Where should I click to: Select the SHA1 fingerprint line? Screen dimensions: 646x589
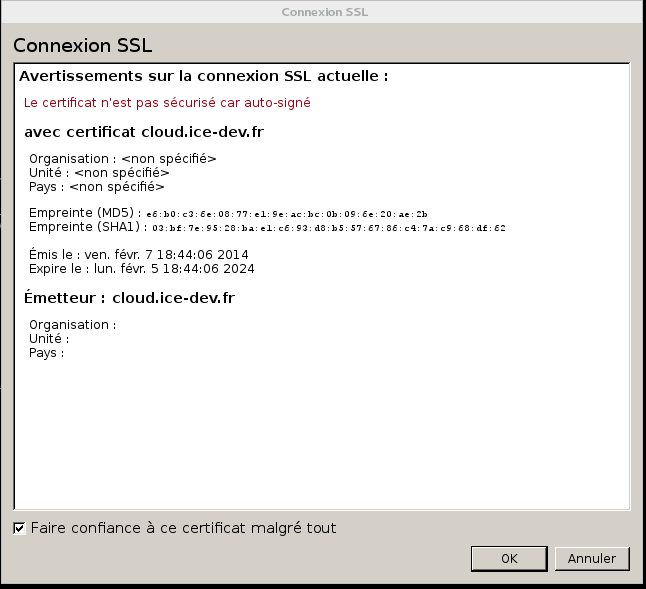coord(267,227)
